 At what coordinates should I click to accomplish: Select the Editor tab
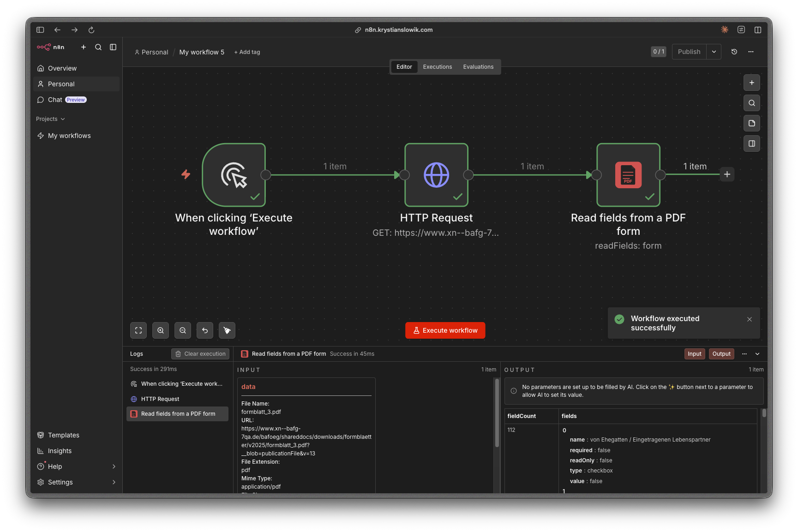(x=404, y=67)
